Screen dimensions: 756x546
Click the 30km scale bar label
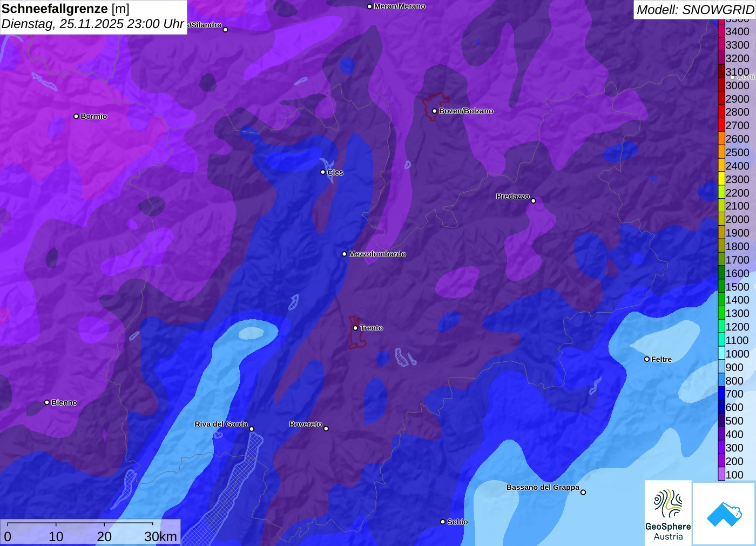[160, 537]
